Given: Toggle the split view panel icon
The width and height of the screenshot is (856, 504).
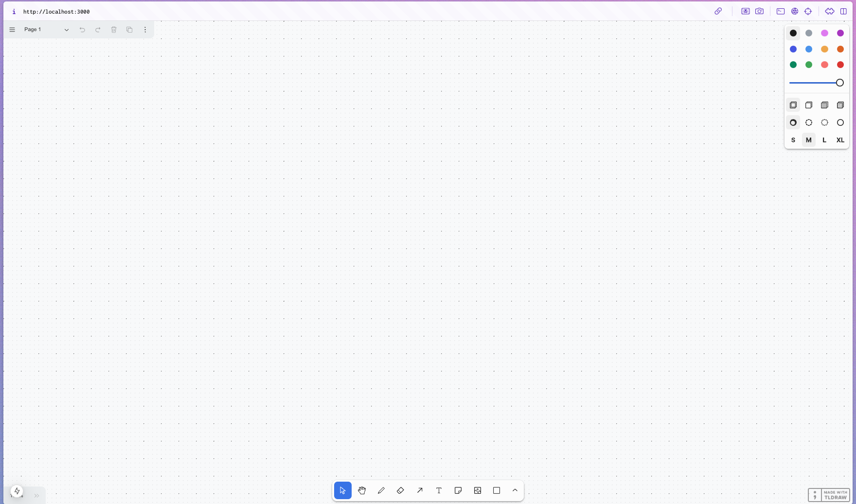Looking at the screenshot, I should 844,11.
